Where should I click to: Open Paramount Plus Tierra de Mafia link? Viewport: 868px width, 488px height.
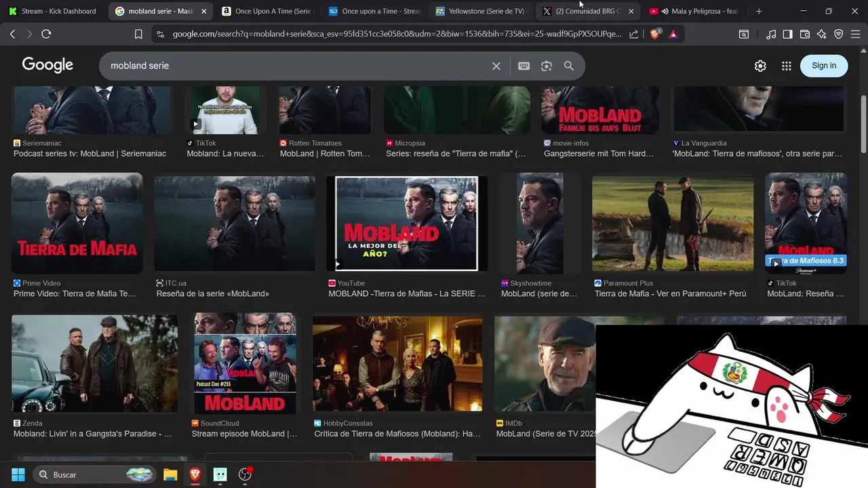click(x=670, y=293)
